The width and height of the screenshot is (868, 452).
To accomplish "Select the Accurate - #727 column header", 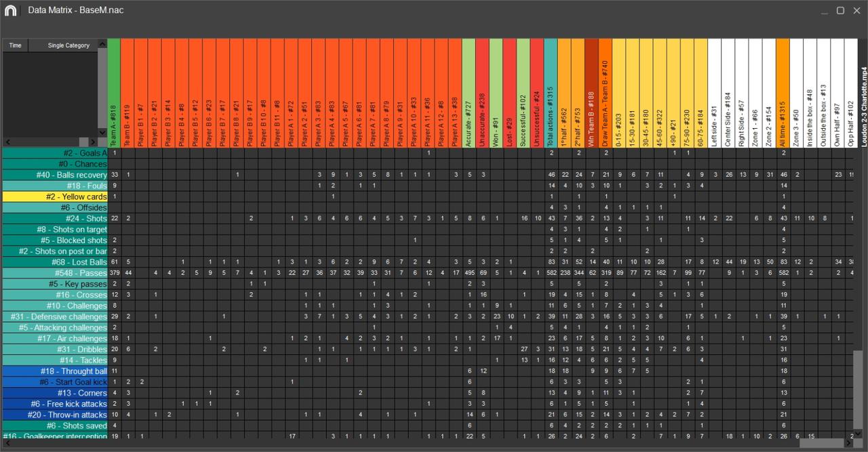I will (469, 93).
